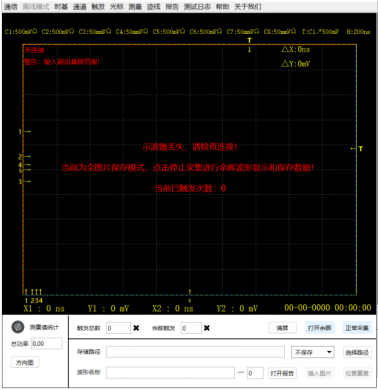The height and width of the screenshot is (390, 378).
Task: Click the △Y:0mV cursor readout
Action: tap(296, 64)
